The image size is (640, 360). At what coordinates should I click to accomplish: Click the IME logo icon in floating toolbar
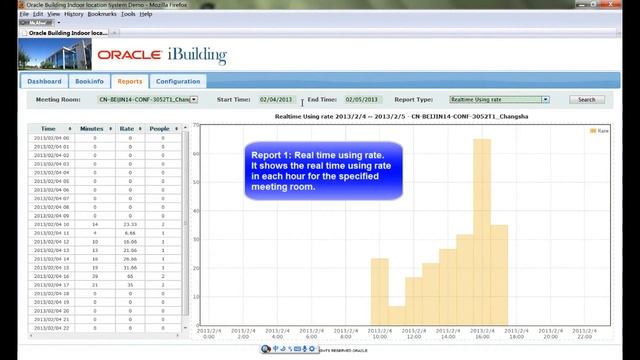click(x=266, y=349)
